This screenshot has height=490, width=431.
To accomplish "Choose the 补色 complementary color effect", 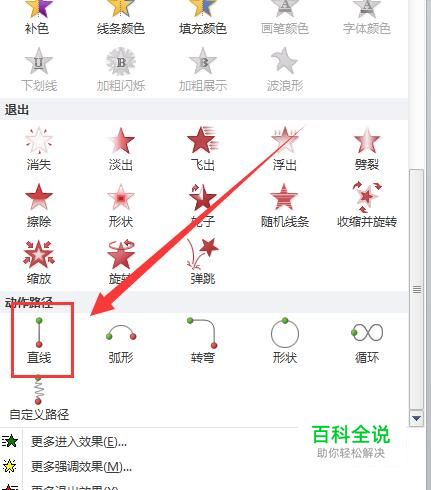I will coord(37,18).
